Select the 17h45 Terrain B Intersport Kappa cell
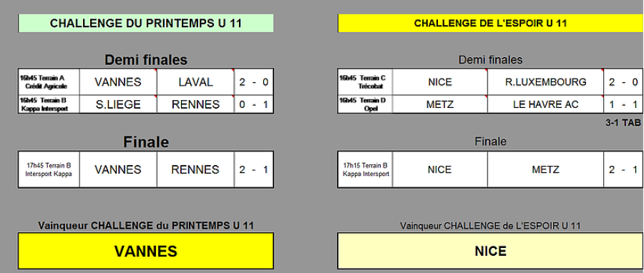 pos(49,169)
